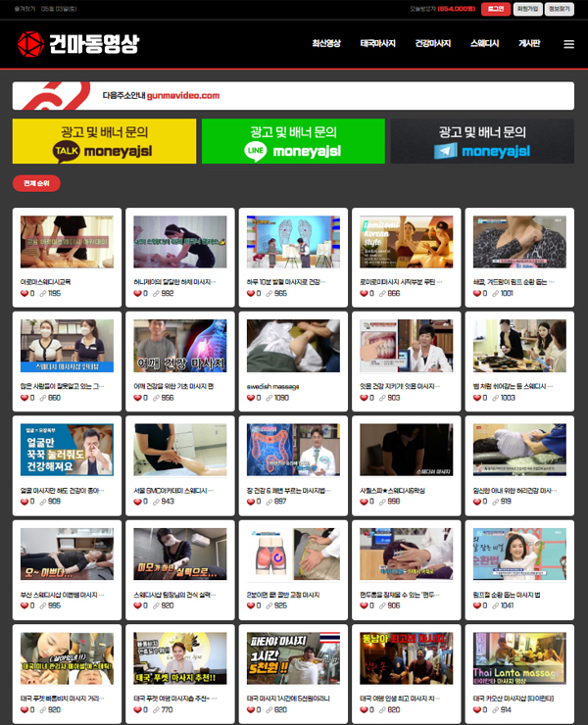Click the KakaoTalk icon on yellow banner
Image resolution: width=588 pixels, height=725 pixels.
click(x=67, y=152)
